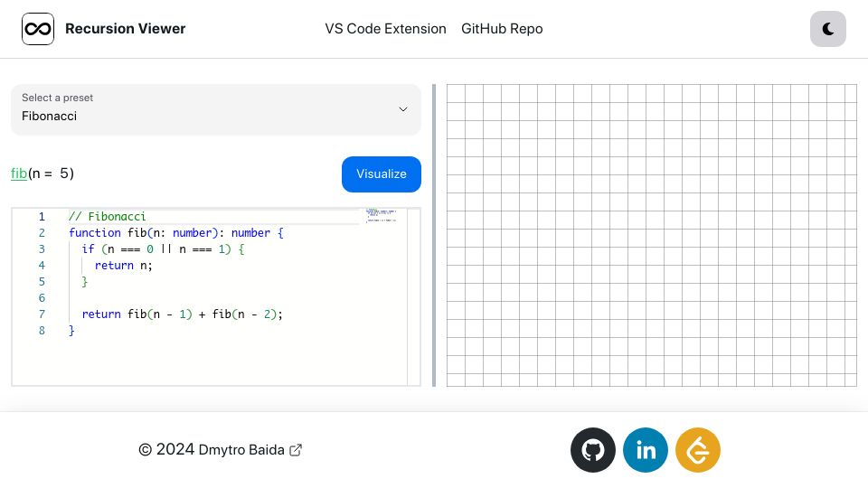The width and height of the screenshot is (868, 488).
Task: Expand the Select a preset dropdown
Action: [216, 109]
